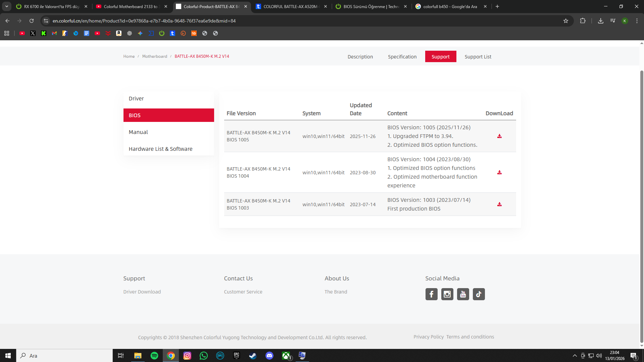Open Chrome downloads panel
644x362 pixels.
pyautogui.click(x=601, y=21)
